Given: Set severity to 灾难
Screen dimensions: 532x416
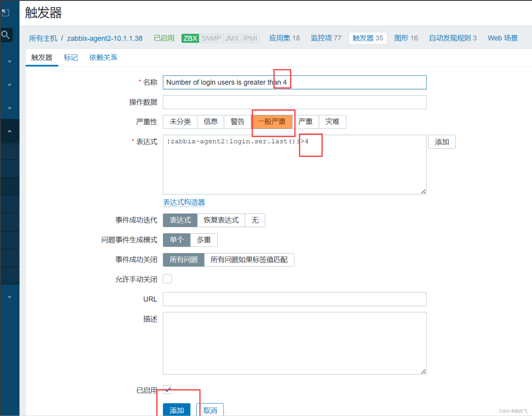Looking at the screenshot, I should point(332,122).
